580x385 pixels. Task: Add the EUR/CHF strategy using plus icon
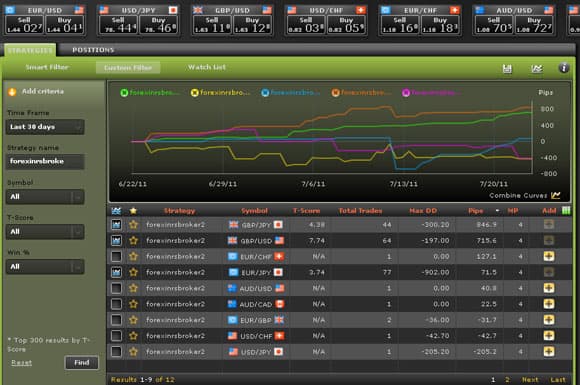point(549,256)
